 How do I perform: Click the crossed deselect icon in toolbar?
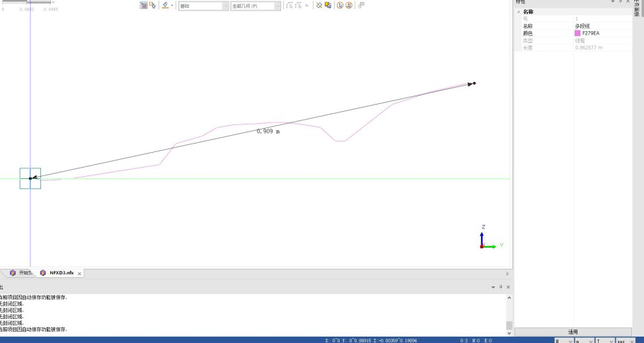point(319,5)
